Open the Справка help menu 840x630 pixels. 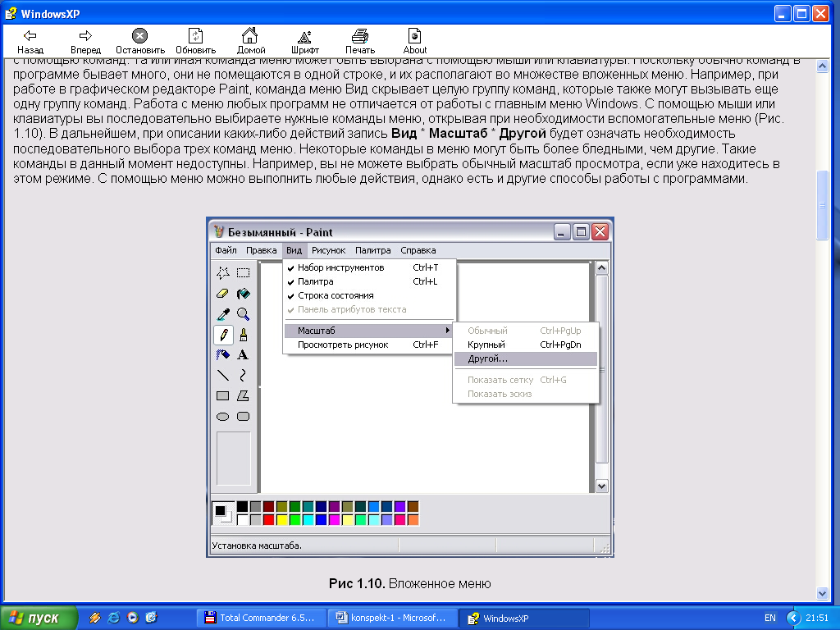coord(418,250)
